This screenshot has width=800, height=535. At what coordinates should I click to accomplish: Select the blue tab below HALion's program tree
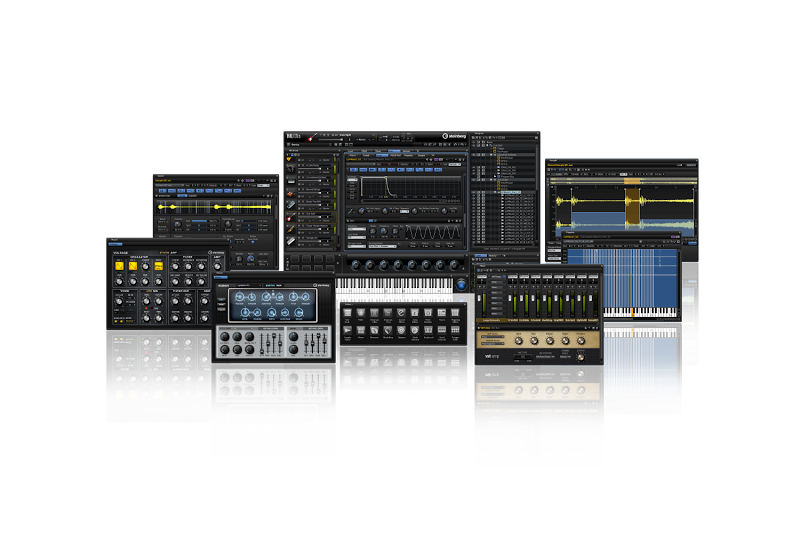[x=481, y=256]
